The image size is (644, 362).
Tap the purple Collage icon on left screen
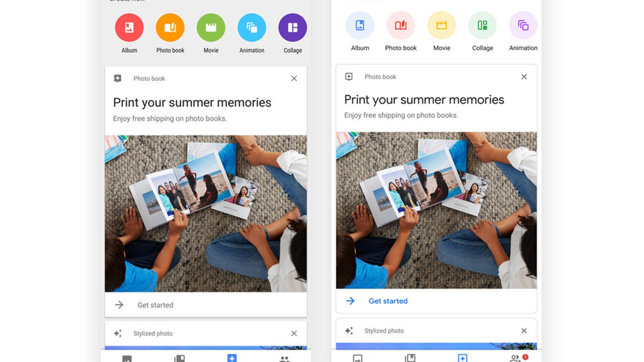[x=293, y=28]
